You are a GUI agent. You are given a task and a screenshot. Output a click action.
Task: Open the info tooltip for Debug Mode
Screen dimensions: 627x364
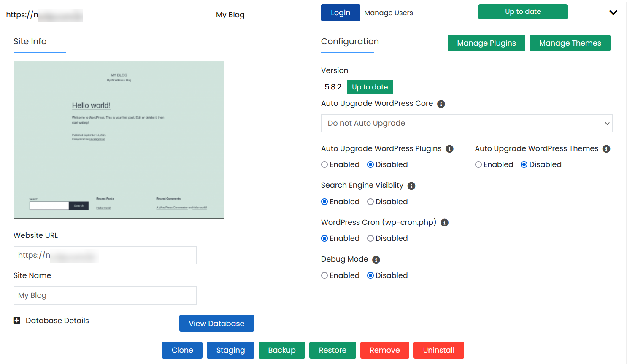[376, 259]
